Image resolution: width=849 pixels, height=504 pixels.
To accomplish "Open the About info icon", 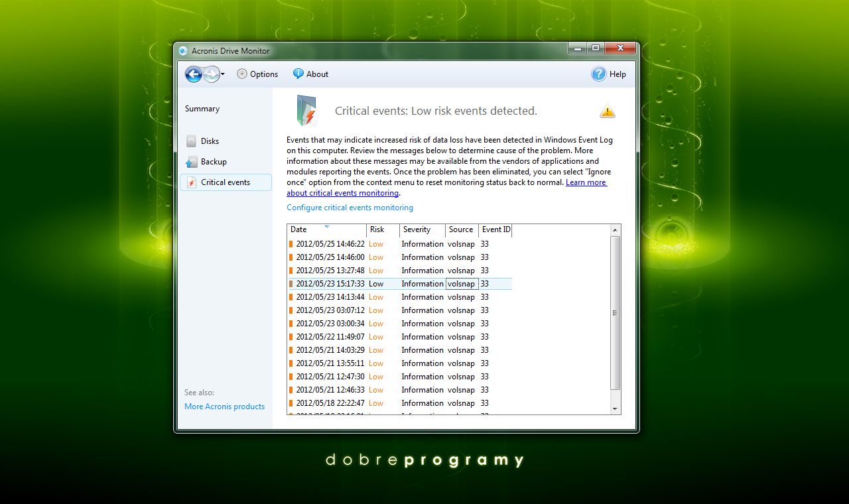I will [298, 74].
